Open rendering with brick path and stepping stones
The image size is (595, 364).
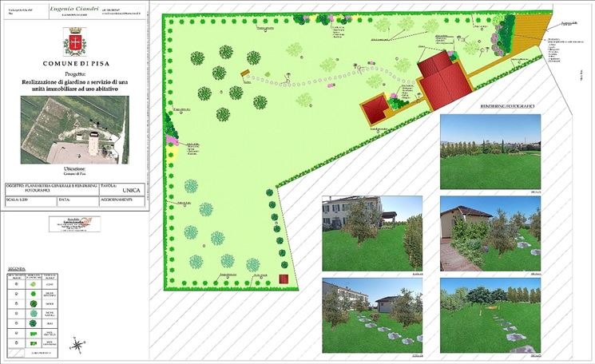(x=490, y=233)
